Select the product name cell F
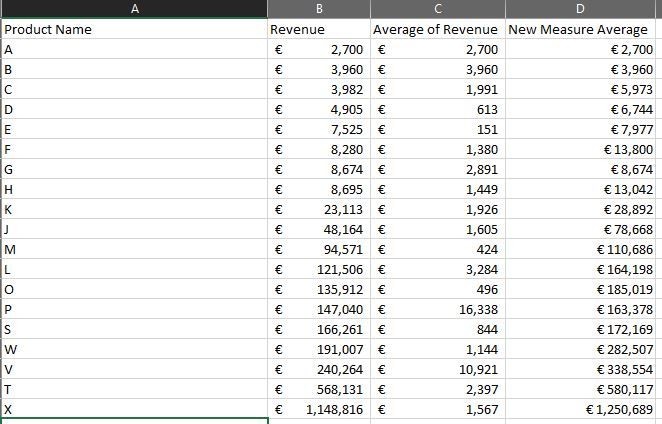Screen dimensions: 662x424 click(134, 149)
